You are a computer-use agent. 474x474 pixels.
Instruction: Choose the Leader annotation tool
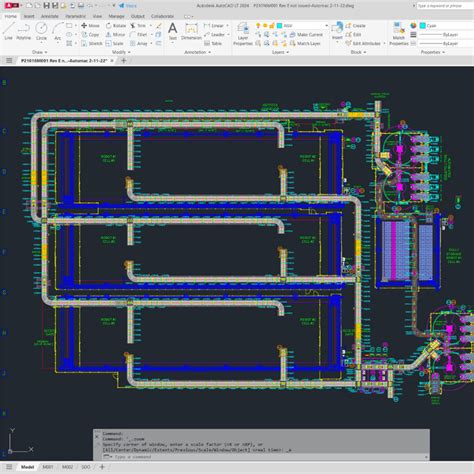click(214, 35)
